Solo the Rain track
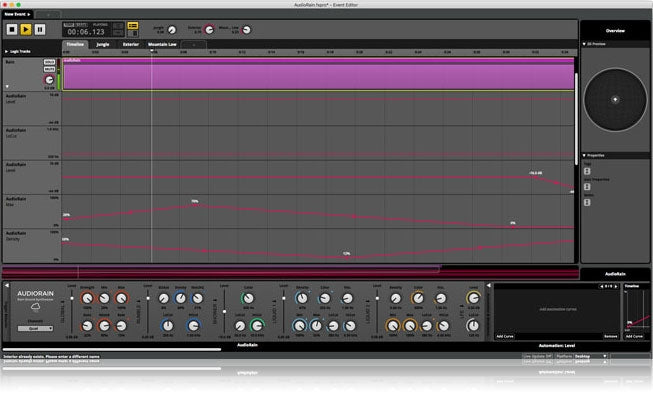 pos(49,62)
